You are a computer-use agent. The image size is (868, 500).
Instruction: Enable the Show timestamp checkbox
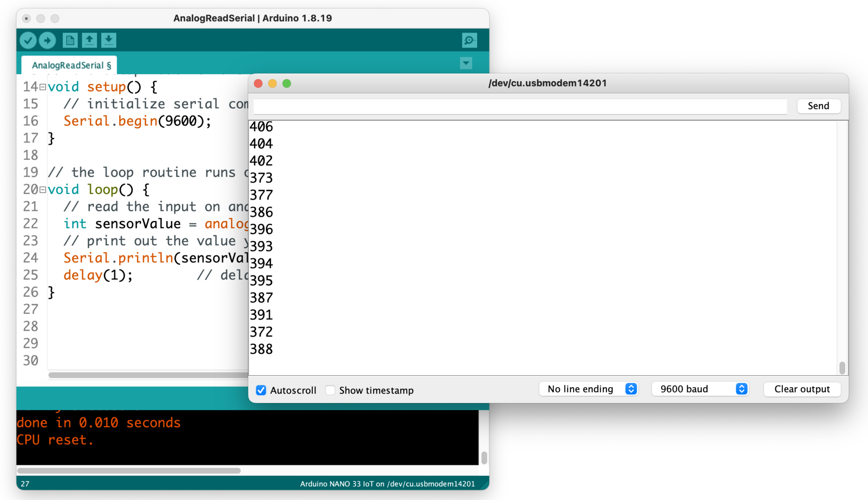point(331,390)
